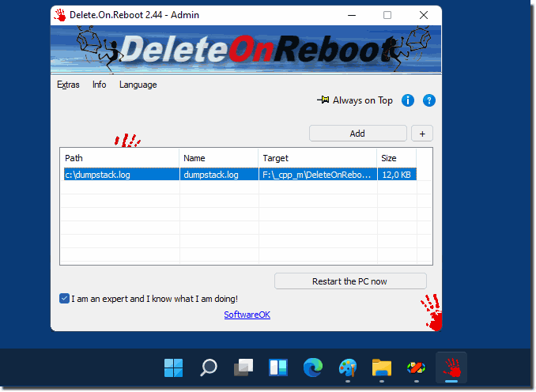Open Widgets panel in taskbar
The width and height of the screenshot is (536, 392).
(x=278, y=367)
